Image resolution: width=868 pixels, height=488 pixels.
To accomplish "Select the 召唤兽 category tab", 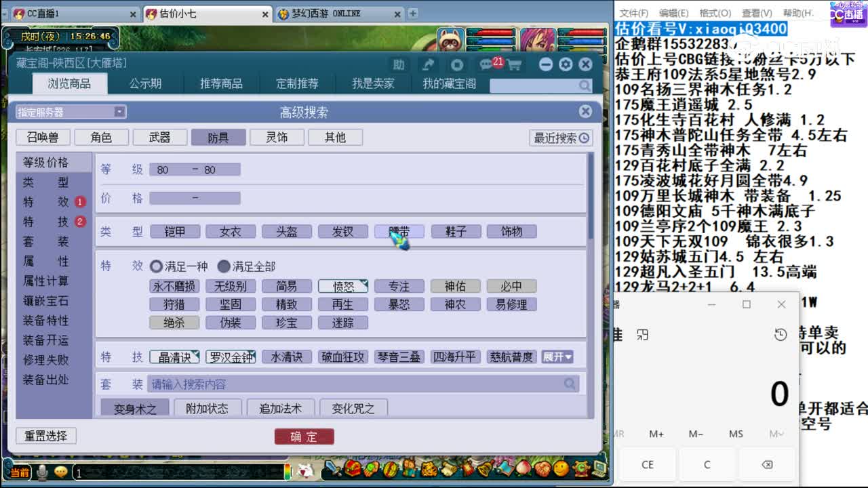I will click(x=43, y=138).
